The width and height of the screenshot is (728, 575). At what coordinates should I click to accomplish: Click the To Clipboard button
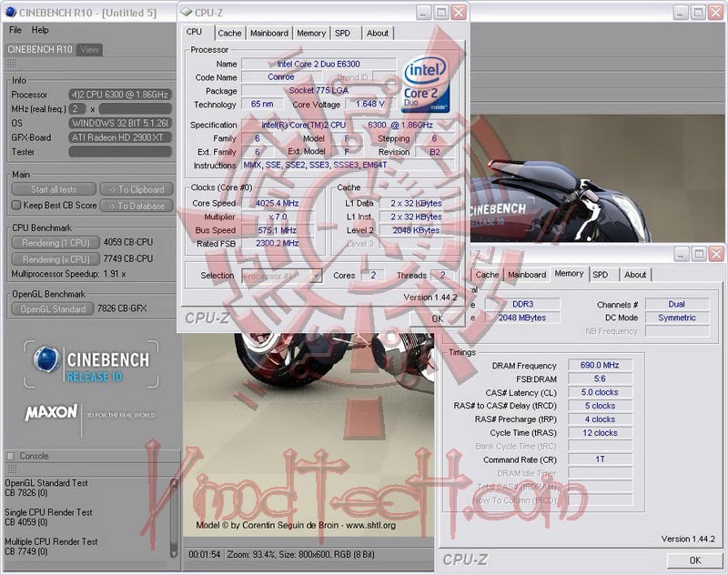(136, 189)
